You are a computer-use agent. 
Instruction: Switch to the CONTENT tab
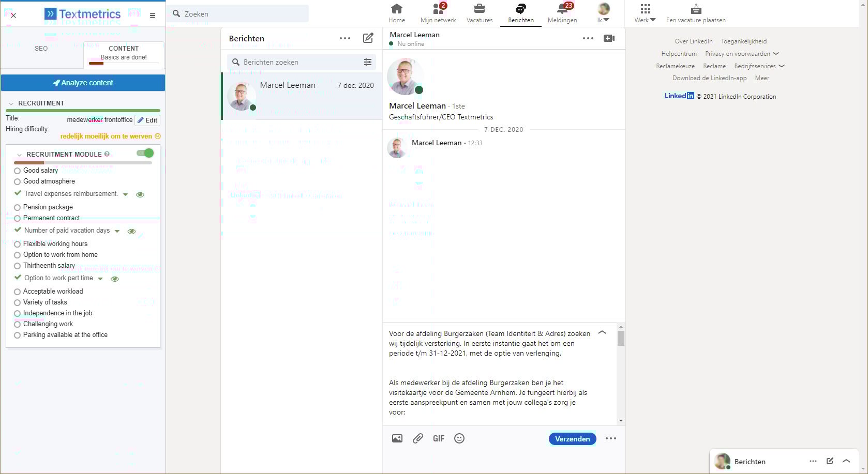click(124, 55)
